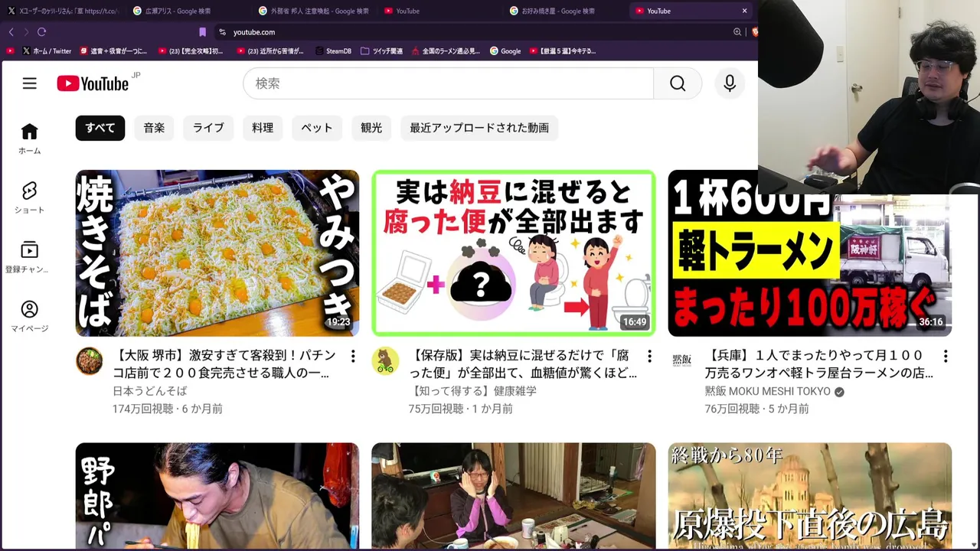Click 日本うどんそば channel avatar
The height and width of the screenshot is (551, 980).
coord(89,360)
